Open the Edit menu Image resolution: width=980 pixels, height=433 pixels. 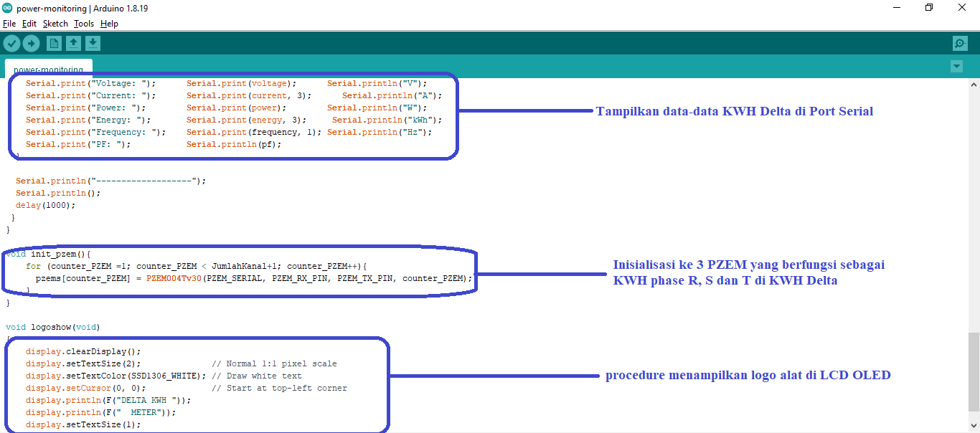(29, 24)
